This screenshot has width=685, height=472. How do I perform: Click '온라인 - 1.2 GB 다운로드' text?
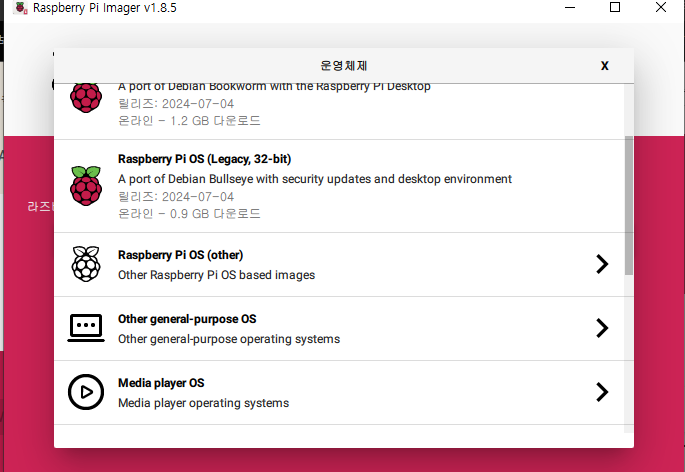(x=189, y=121)
